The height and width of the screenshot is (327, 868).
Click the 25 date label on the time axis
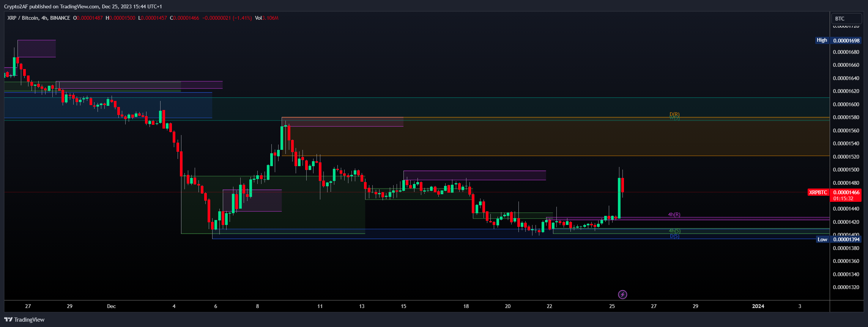[612, 306]
